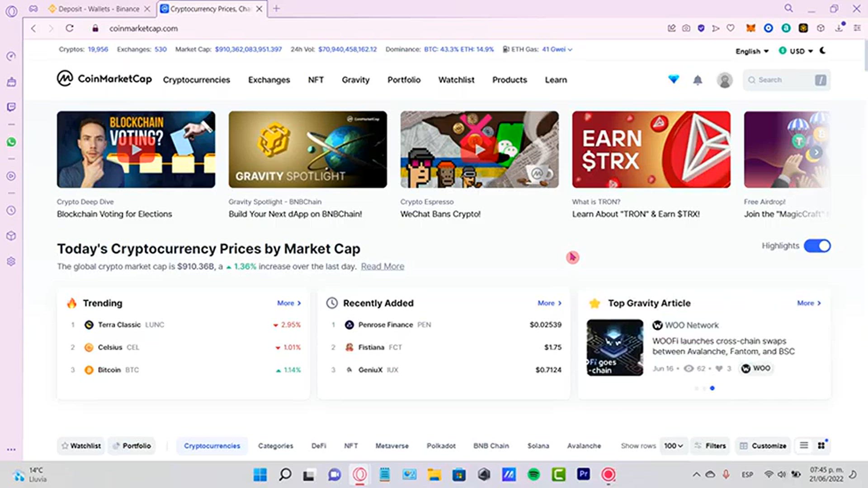Image resolution: width=868 pixels, height=488 pixels.
Task: Switch to list view icon
Action: (x=804, y=446)
